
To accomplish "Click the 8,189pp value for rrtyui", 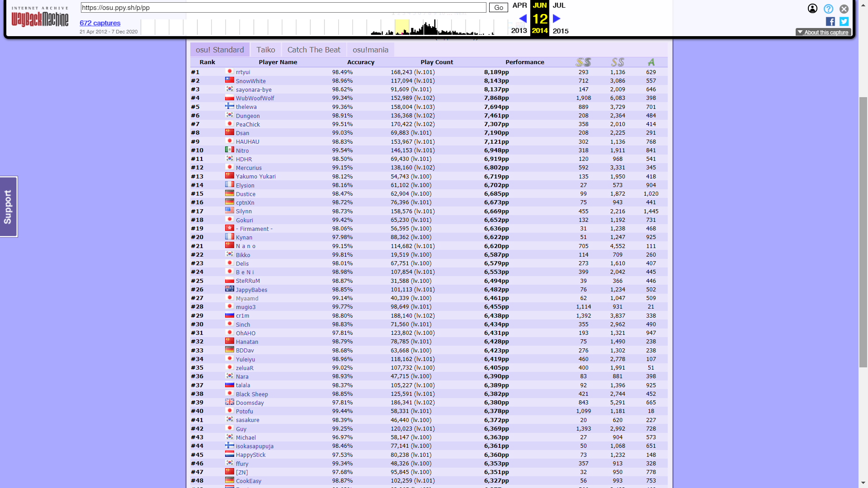I will click(496, 72).
